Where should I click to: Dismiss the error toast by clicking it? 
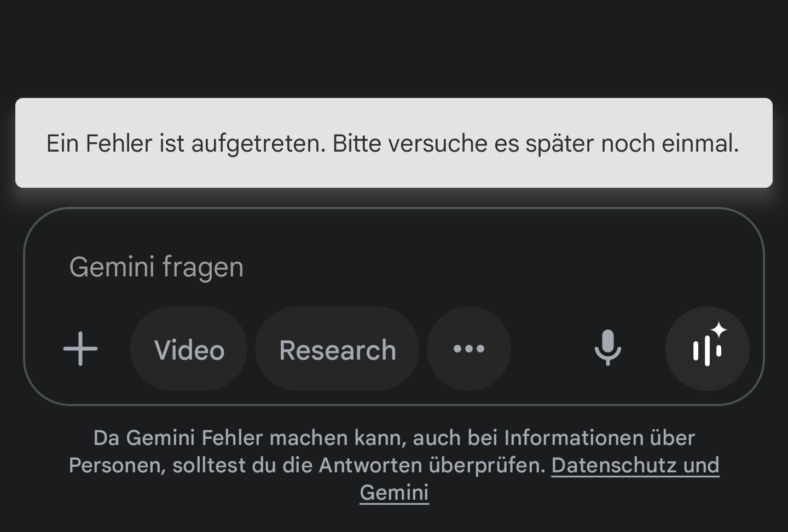pos(393,143)
